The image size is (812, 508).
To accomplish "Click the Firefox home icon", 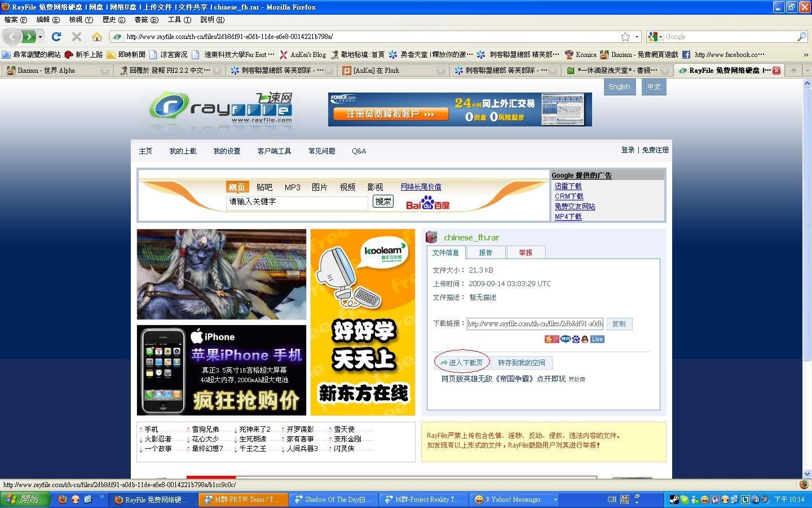I will 97,36.
